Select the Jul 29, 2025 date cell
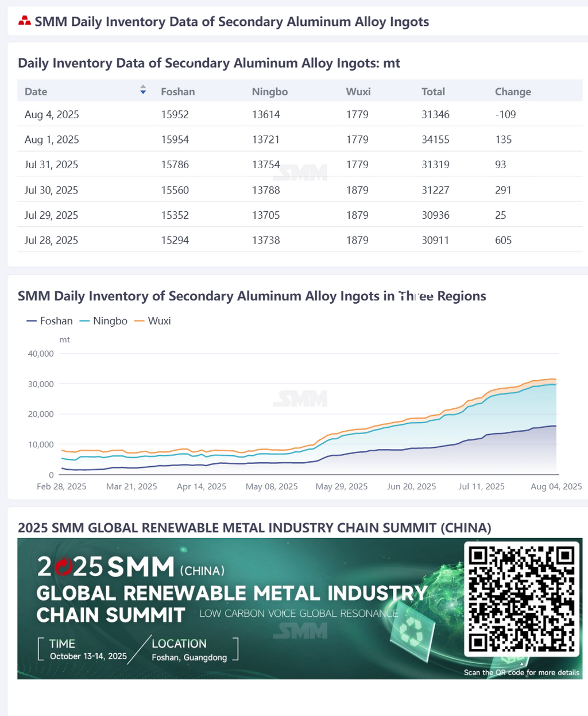Image resolution: width=588 pixels, height=716 pixels. coord(51,215)
